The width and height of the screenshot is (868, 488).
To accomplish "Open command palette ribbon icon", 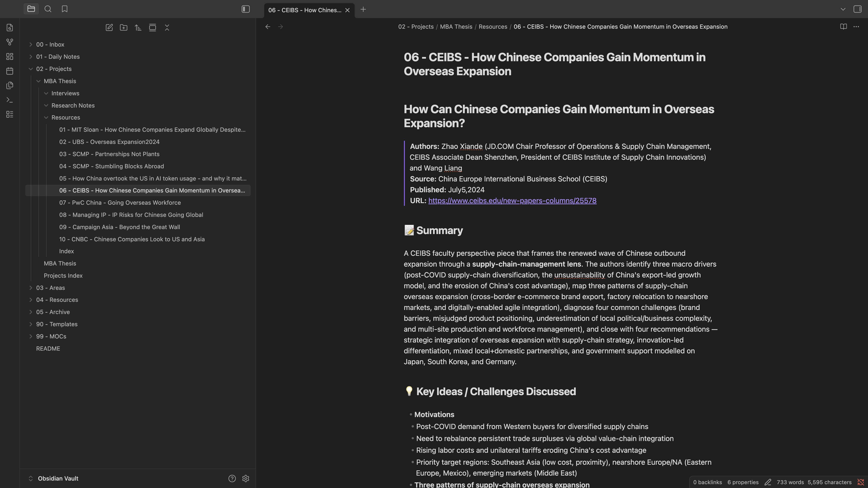I will tap(10, 100).
